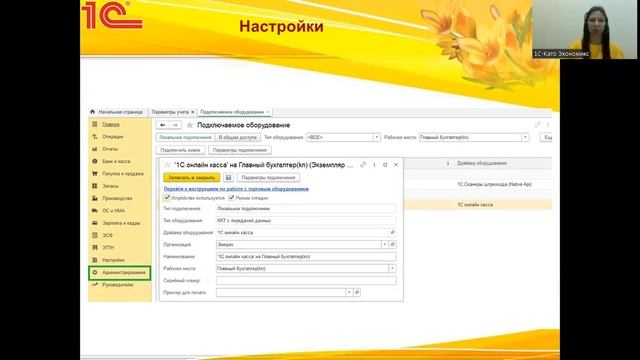Close the Параметры учета tab
Image resolution: width=640 pixels, height=360 pixels.
tap(193, 112)
